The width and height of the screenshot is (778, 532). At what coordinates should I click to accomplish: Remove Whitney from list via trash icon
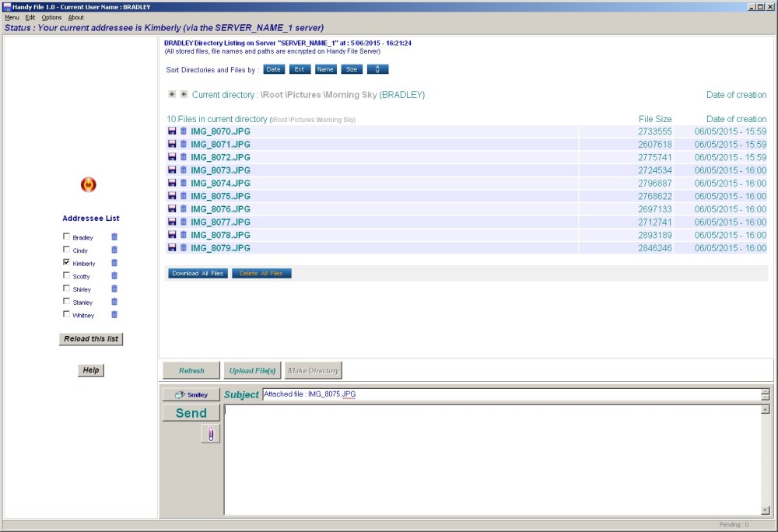coord(114,314)
